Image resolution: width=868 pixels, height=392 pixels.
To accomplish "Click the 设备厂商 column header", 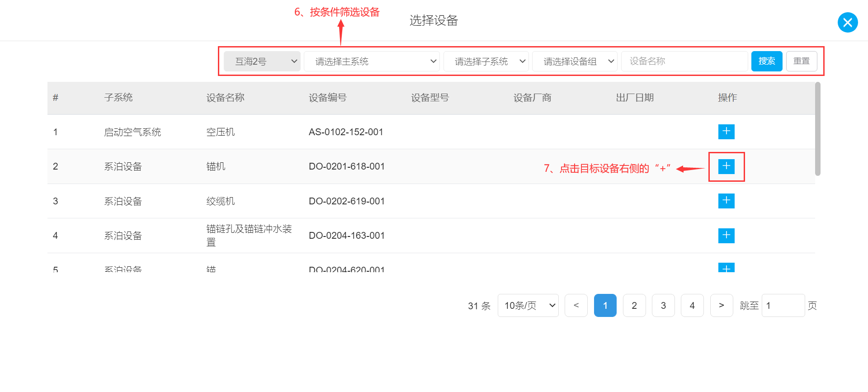I will [x=532, y=98].
